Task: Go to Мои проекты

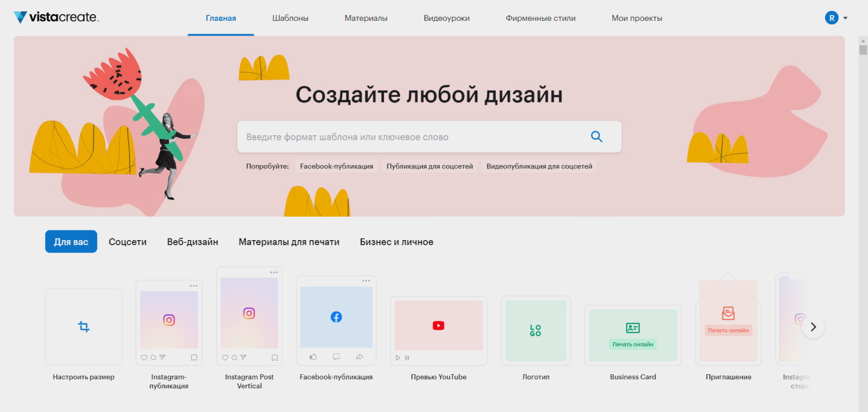Action: (x=637, y=18)
